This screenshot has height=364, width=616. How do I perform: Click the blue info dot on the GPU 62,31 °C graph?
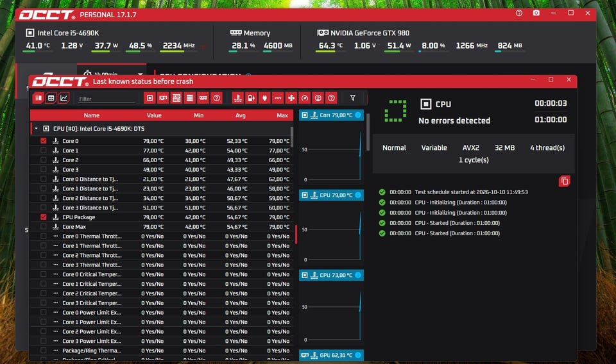(x=358, y=355)
